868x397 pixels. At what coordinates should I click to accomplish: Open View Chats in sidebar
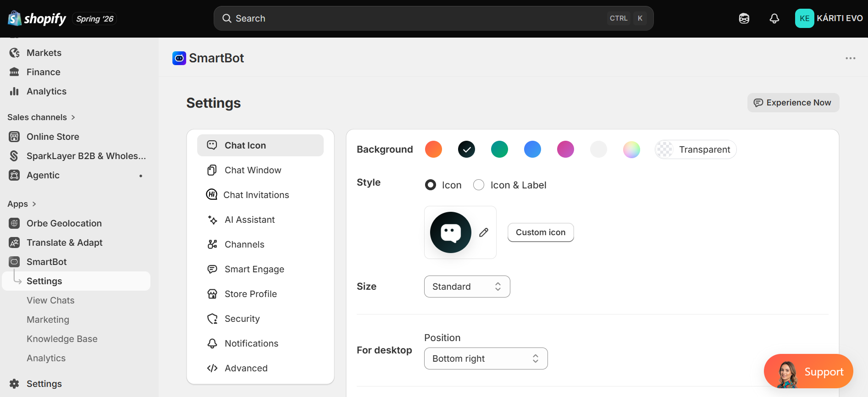[50, 300]
